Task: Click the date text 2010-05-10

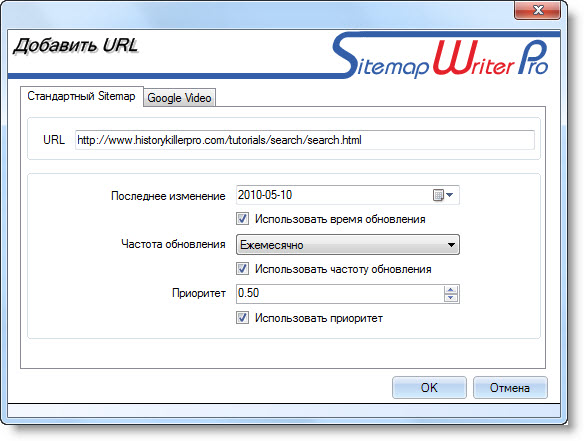Action: (x=265, y=195)
